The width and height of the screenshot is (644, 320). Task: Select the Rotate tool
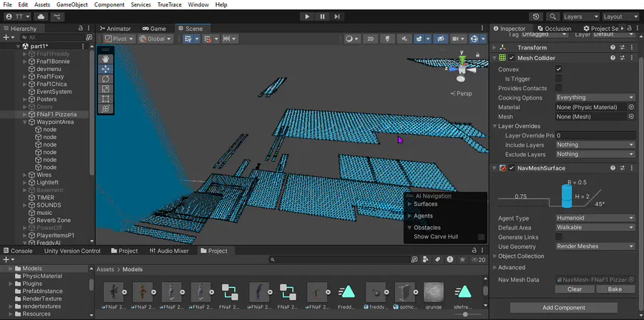tap(105, 79)
